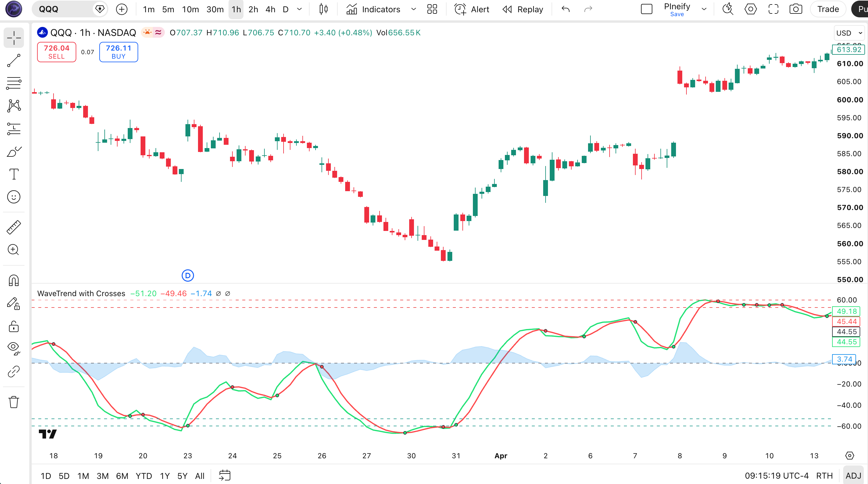
Task: Expand the timeframe dropdown chevron
Action: (299, 9)
